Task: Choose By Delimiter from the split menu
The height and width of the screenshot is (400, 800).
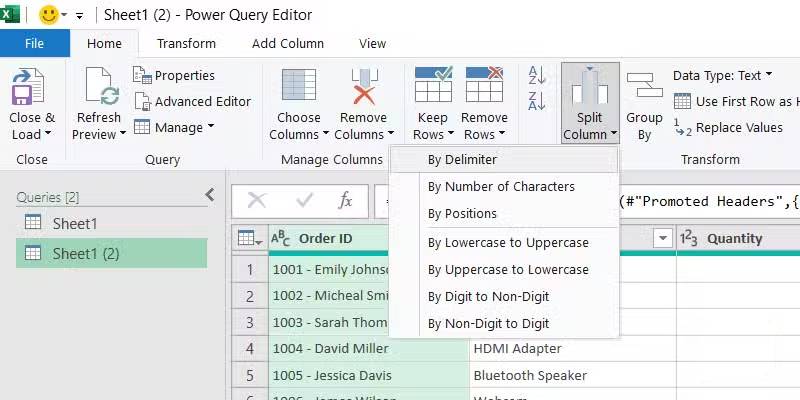Action: pos(462,159)
